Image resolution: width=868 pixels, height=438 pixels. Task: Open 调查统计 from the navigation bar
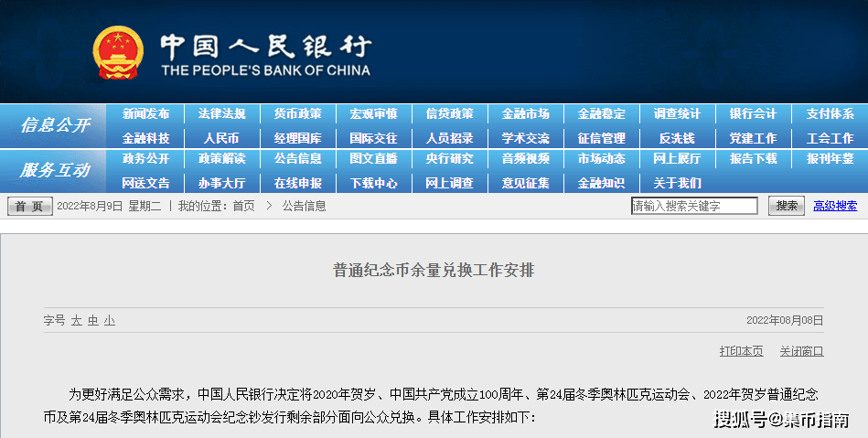[677, 114]
